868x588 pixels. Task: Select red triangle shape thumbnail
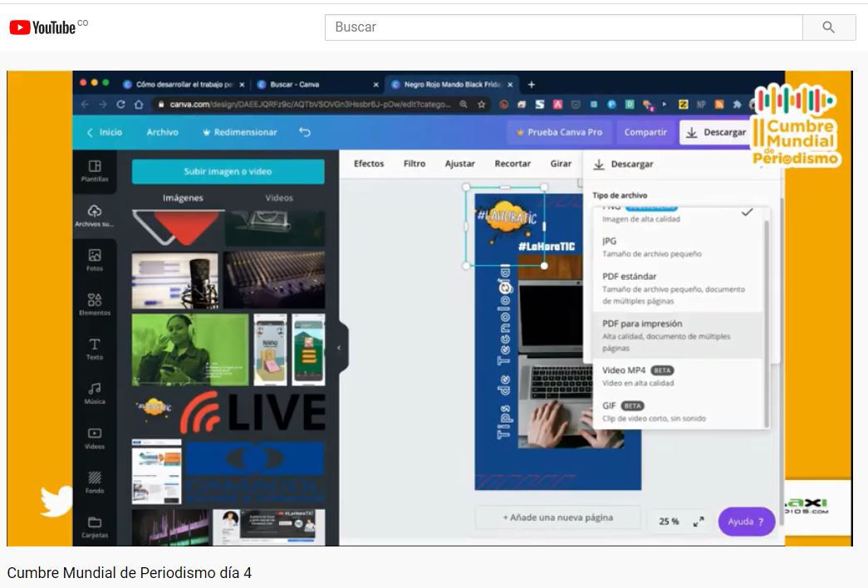pos(179,228)
